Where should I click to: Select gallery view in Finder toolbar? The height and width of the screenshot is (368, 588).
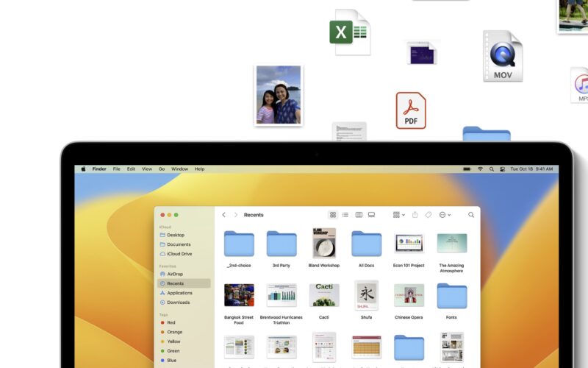click(x=371, y=215)
